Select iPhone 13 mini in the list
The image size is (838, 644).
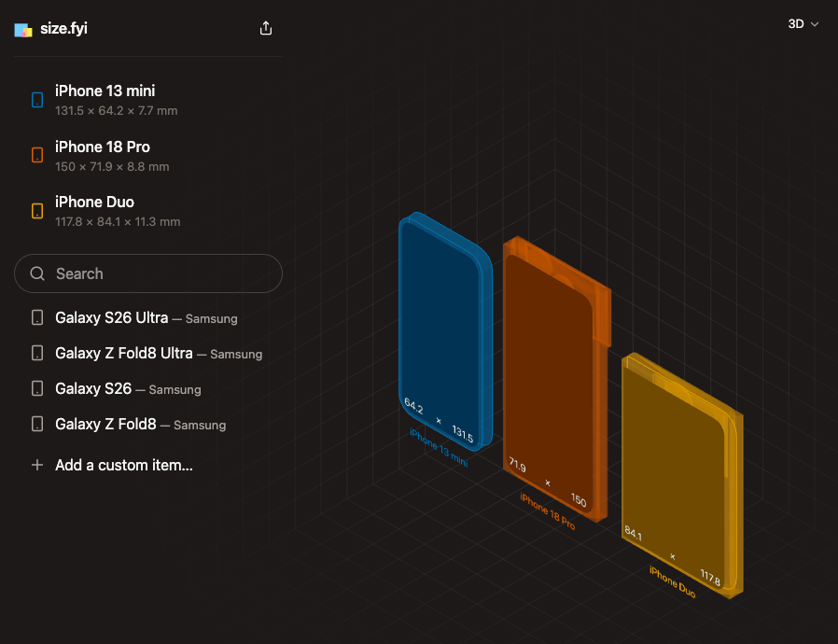pos(148,100)
